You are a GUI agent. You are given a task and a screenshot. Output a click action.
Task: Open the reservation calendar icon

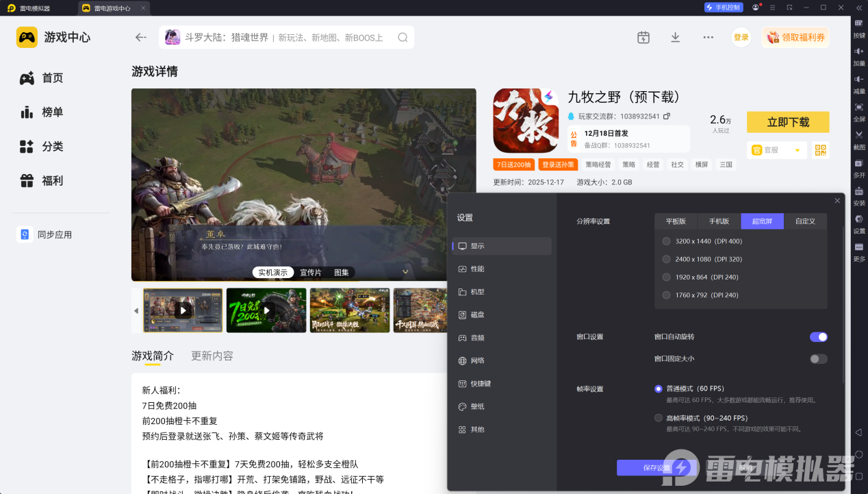(643, 37)
